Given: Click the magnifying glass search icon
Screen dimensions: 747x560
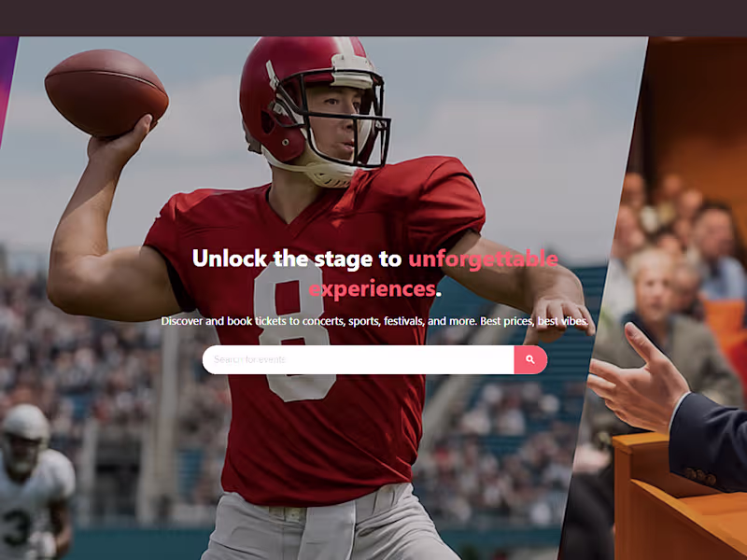Looking at the screenshot, I should click(530, 359).
